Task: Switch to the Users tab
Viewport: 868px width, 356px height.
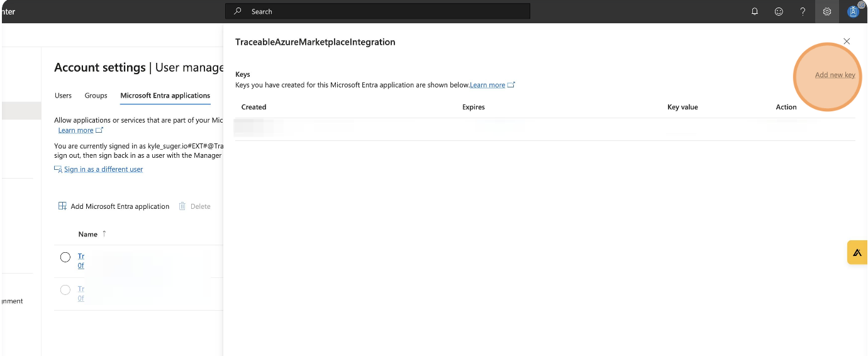Action: [x=63, y=96]
